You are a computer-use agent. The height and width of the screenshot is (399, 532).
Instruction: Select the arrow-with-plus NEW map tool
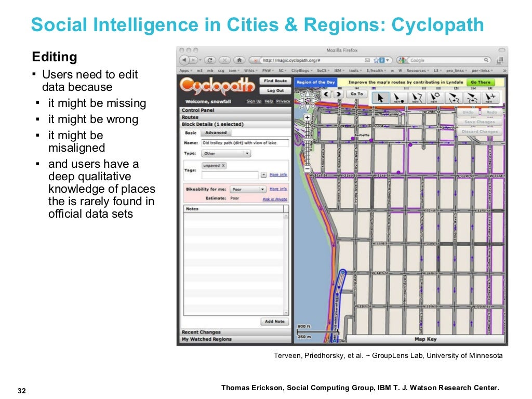coord(490,98)
